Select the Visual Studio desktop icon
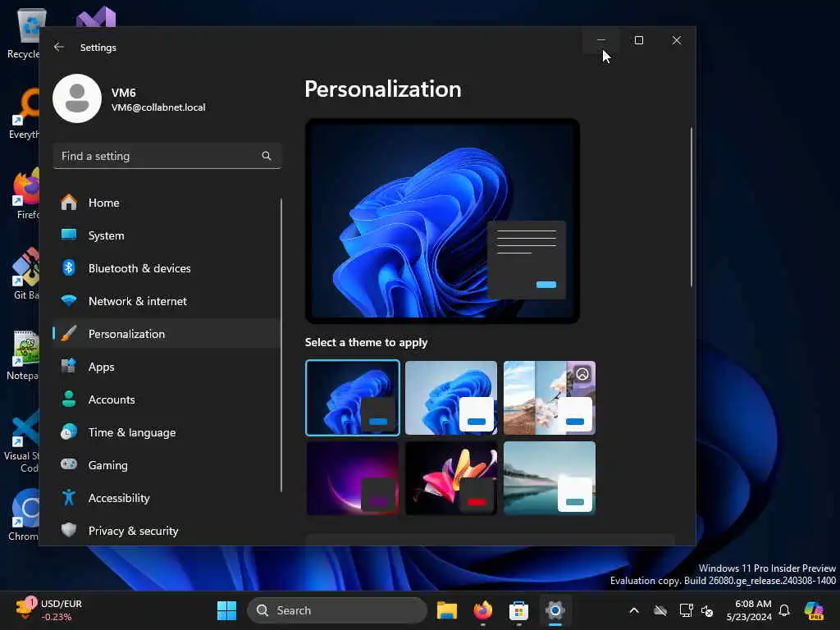The width and height of the screenshot is (840, 630). click(97, 17)
